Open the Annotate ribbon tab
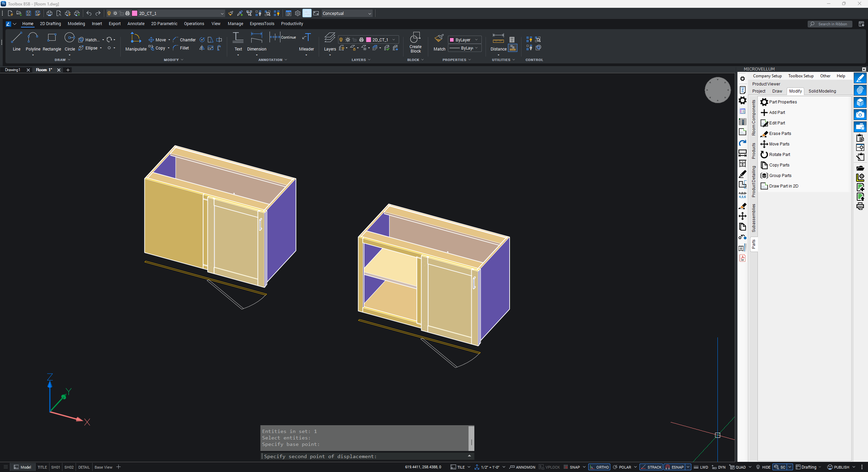This screenshot has height=472, width=868. point(136,24)
